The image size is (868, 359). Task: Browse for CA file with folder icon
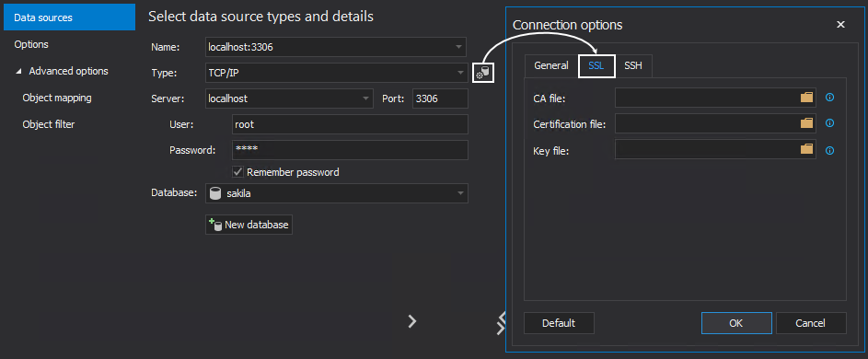(x=807, y=98)
